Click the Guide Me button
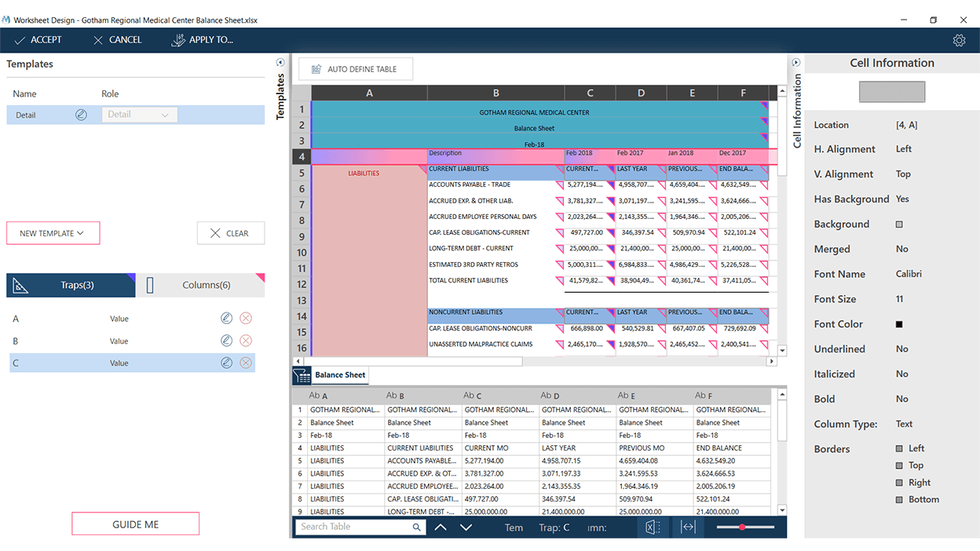980x551 pixels. click(x=135, y=523)
